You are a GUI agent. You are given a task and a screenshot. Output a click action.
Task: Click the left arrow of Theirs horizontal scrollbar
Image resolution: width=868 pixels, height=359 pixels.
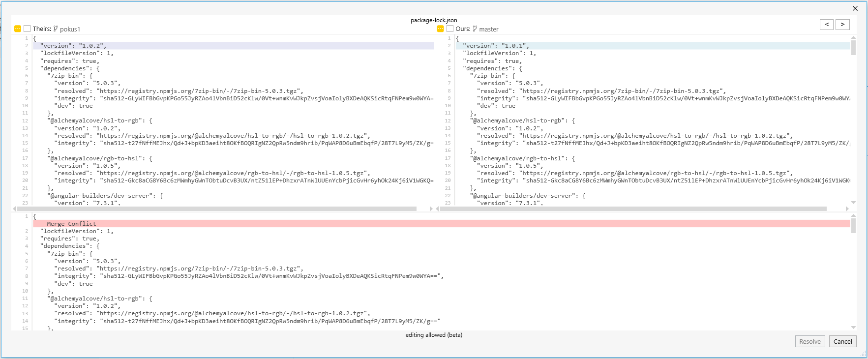click(x=14, y=209)
